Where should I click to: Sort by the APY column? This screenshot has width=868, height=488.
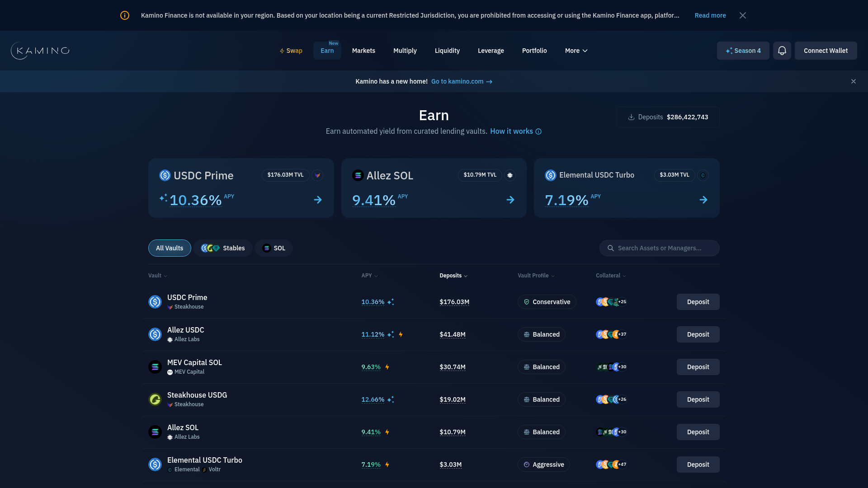[x=369, y=276]
